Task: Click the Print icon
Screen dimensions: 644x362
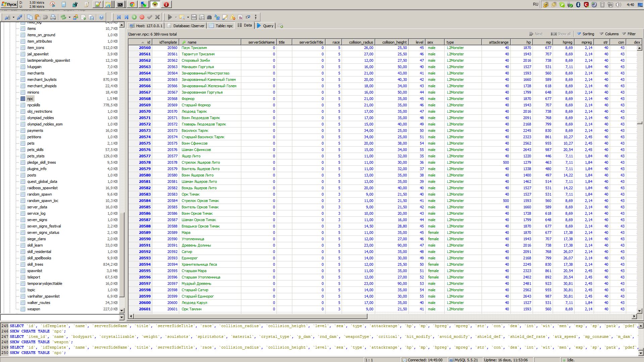Action: (53, 17)
